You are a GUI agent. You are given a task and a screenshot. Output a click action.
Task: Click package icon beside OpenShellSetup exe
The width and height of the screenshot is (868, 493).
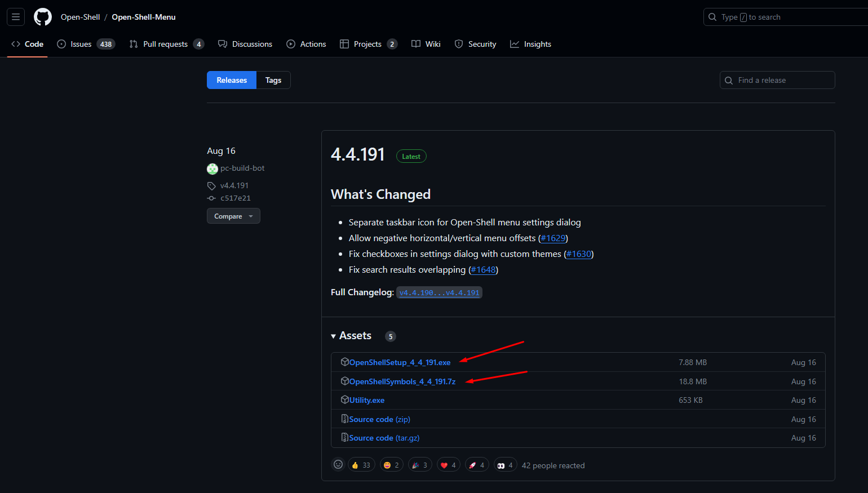pyautogui.click(x=345, y=362)
